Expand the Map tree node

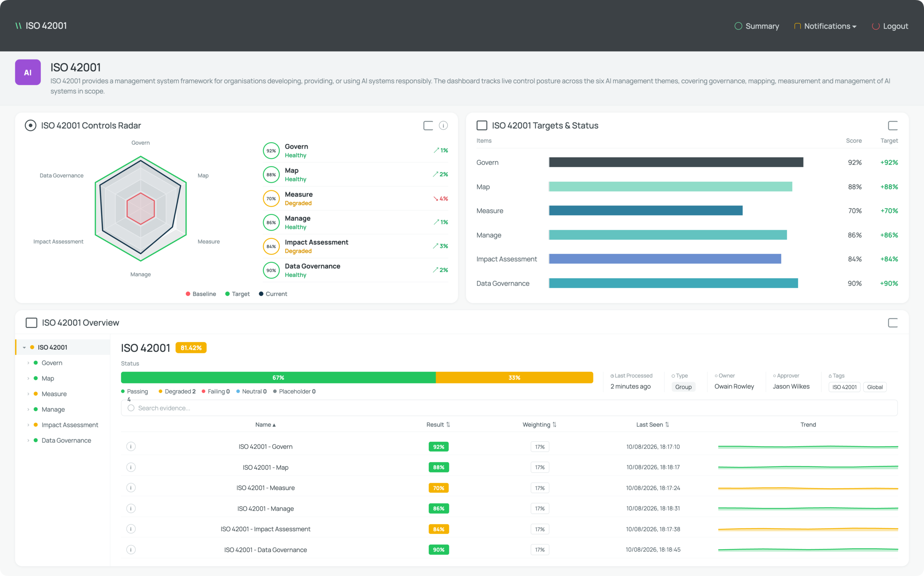point(28,378)
